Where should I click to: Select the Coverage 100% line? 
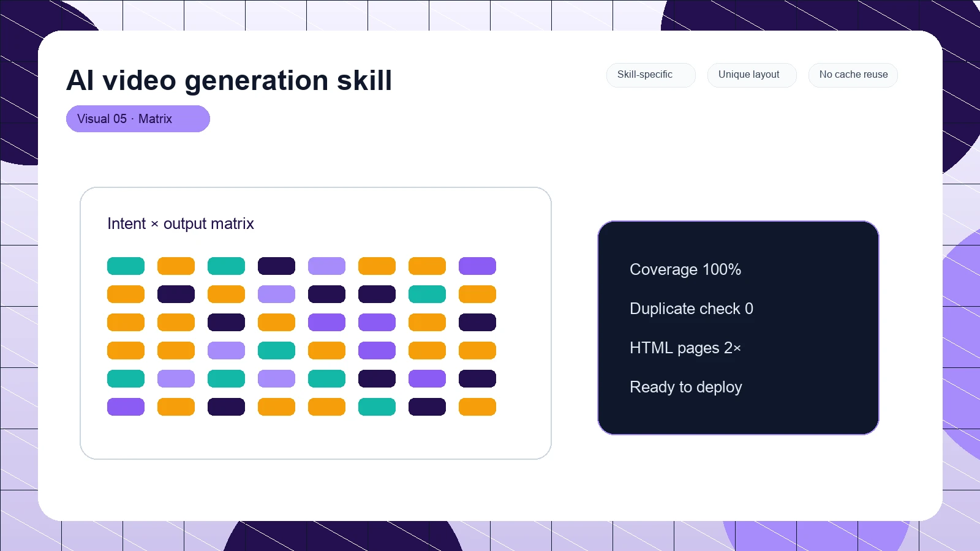click(685, 269)
